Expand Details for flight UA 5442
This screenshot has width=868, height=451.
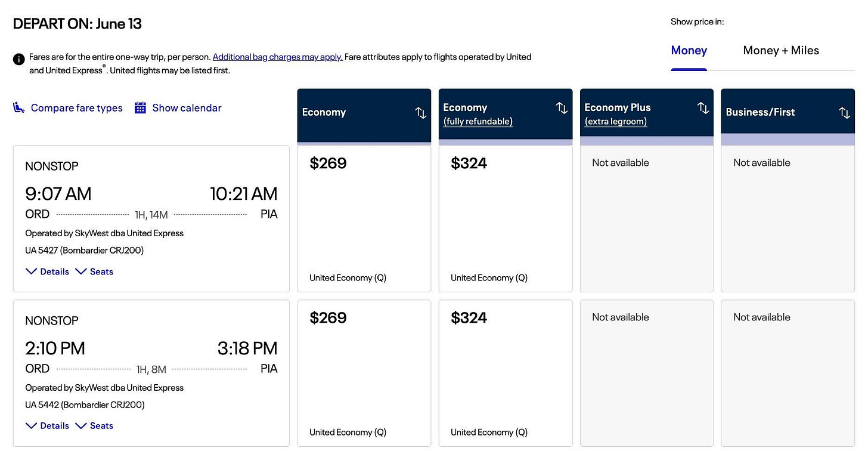[x=48, y=426]
